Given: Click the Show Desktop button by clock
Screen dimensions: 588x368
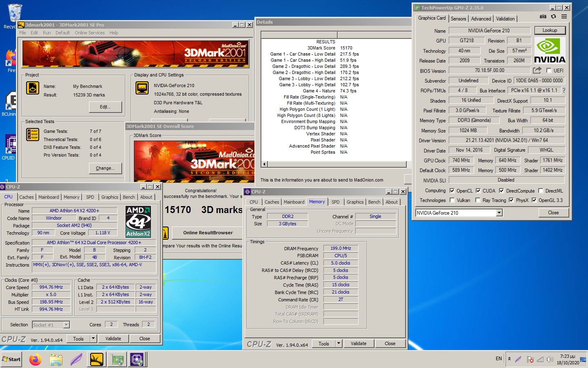Looking at the screenshot, I should [583, 359].
